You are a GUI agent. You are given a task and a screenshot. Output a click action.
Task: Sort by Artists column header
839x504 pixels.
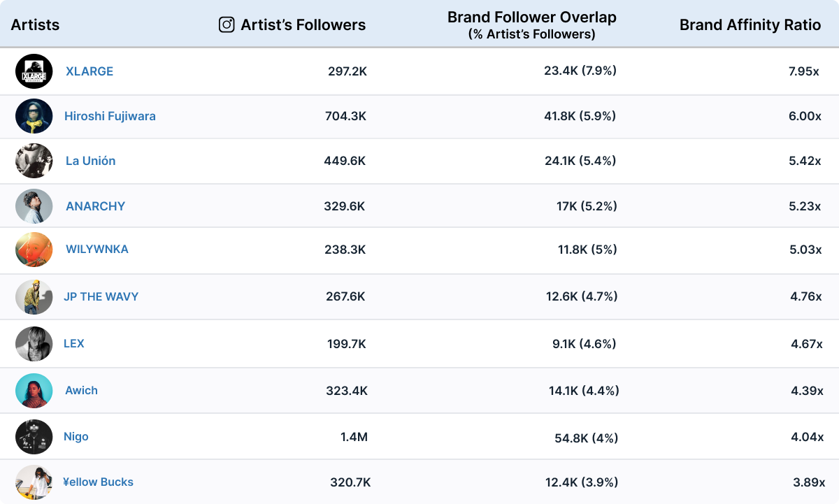click(x=35, y=25)
